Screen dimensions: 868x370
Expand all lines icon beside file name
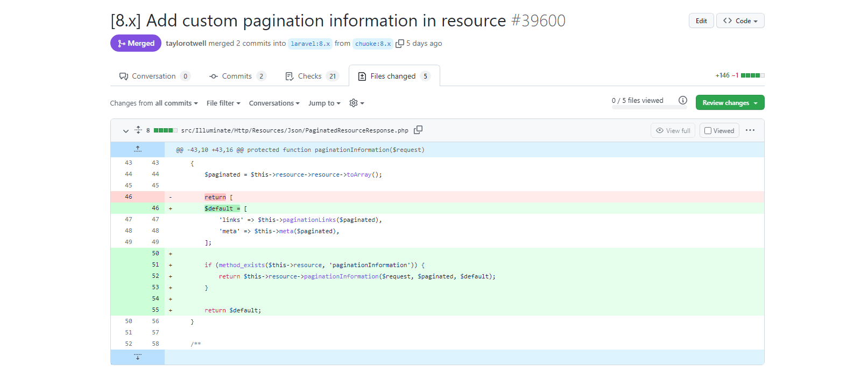point(138,130)
